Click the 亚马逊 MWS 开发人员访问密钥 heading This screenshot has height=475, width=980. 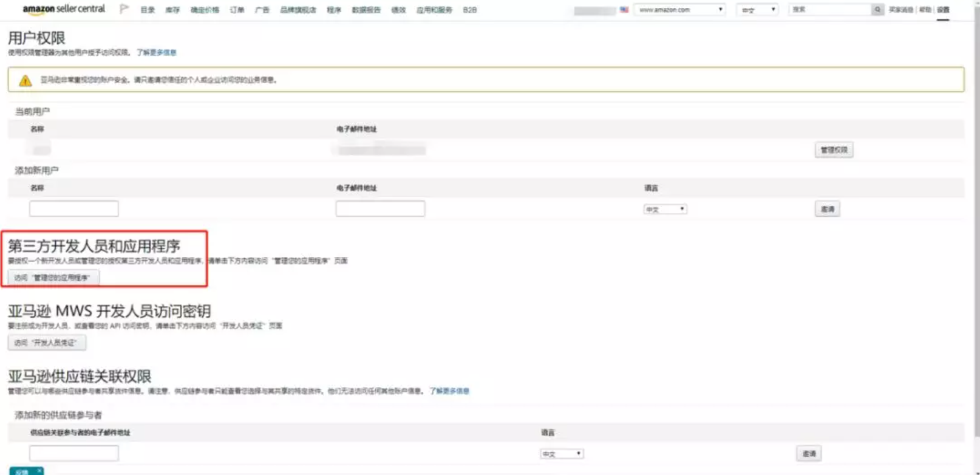click(x=109, y=311)
